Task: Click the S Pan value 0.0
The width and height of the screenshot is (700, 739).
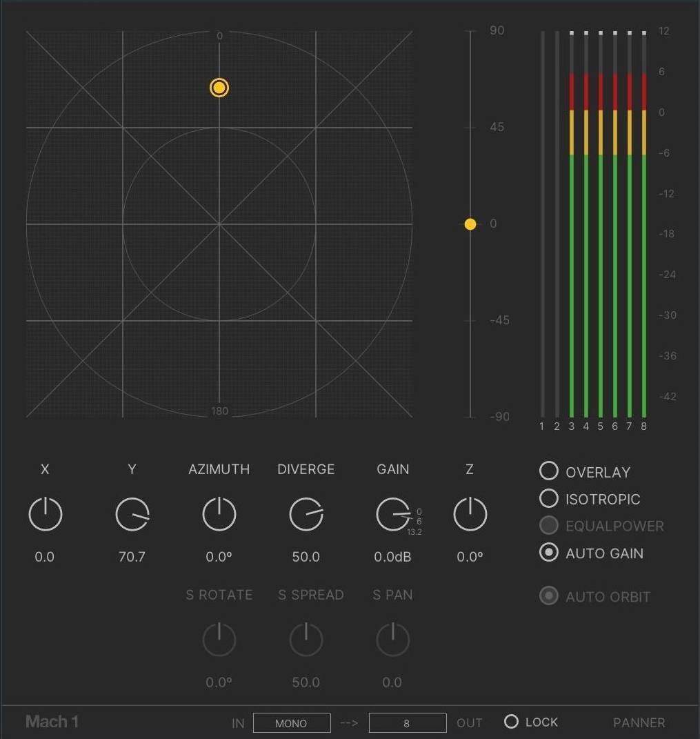Action: 392,682
